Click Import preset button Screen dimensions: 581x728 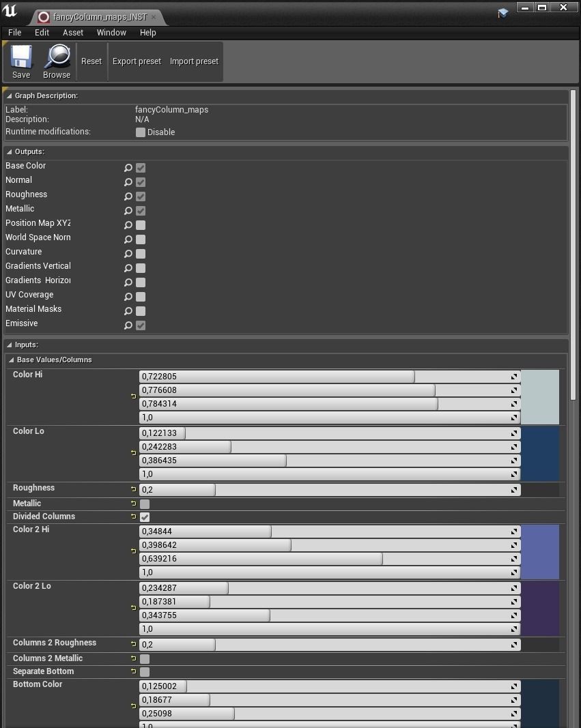point(194,61)
